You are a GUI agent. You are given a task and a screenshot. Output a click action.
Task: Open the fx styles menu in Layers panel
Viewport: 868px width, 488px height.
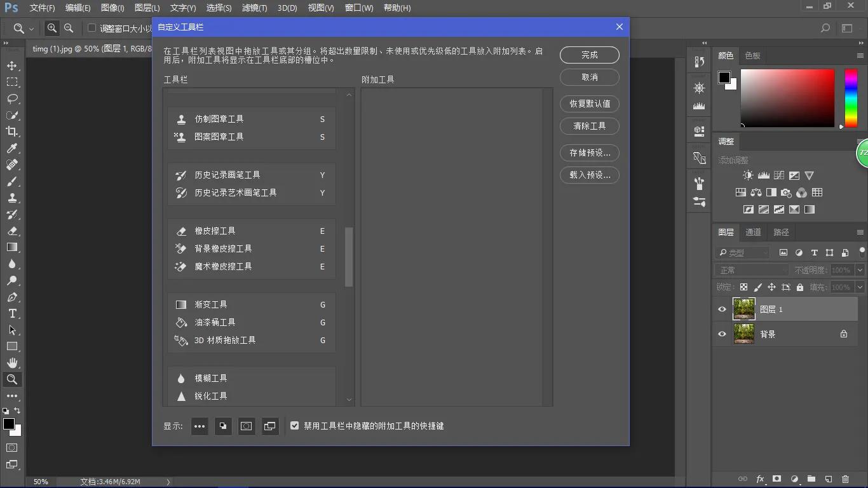pyautogui.click(x=760, y=479)
